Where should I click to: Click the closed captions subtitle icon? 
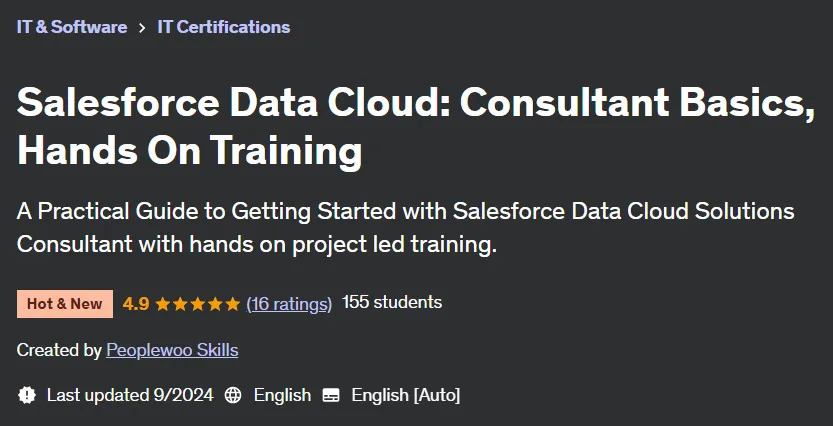331,396
